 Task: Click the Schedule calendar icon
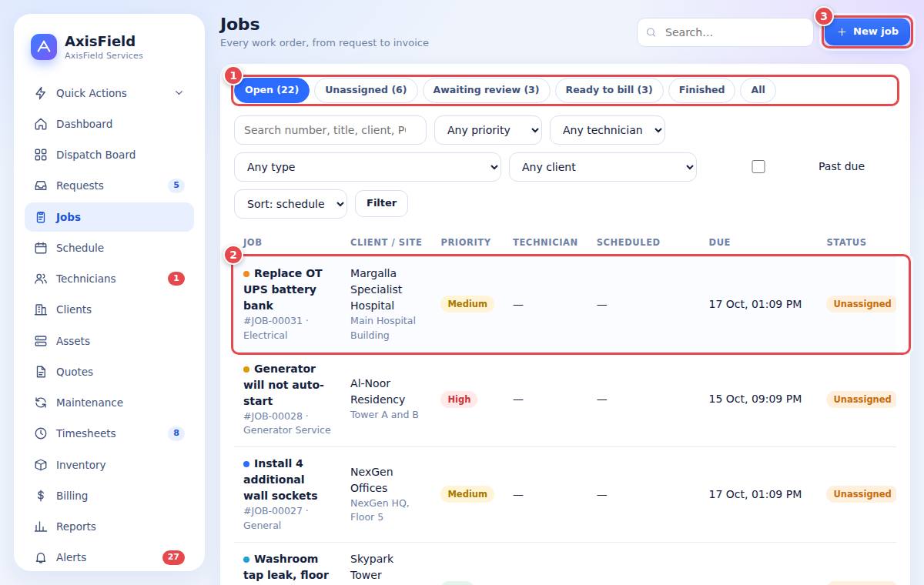41,248
